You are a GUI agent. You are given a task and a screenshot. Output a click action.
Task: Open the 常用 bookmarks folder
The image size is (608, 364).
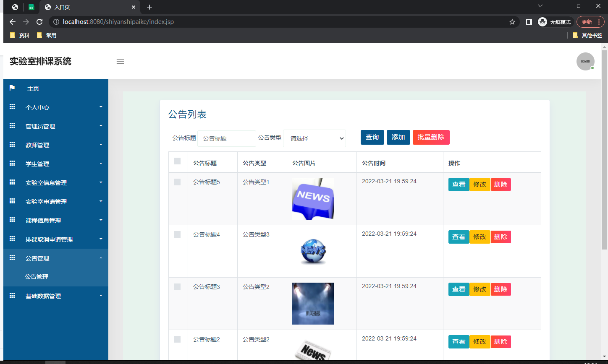pos(47,36)
